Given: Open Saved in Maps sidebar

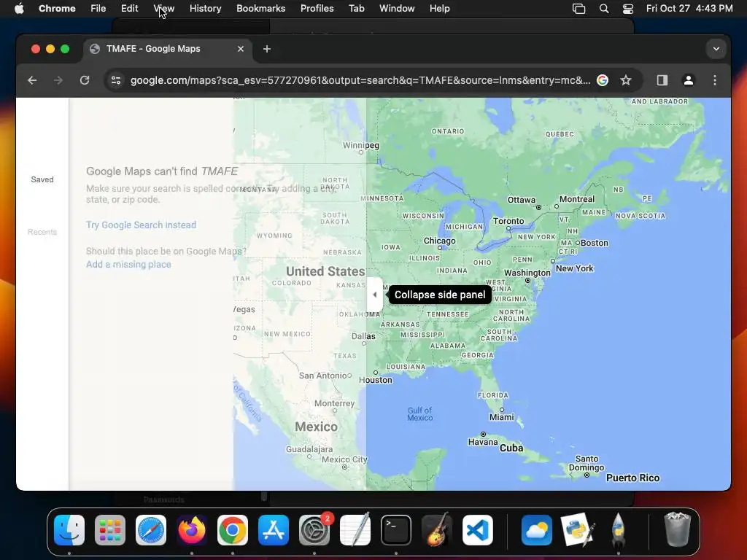Looking at the screenshot, I should [42, 179].
